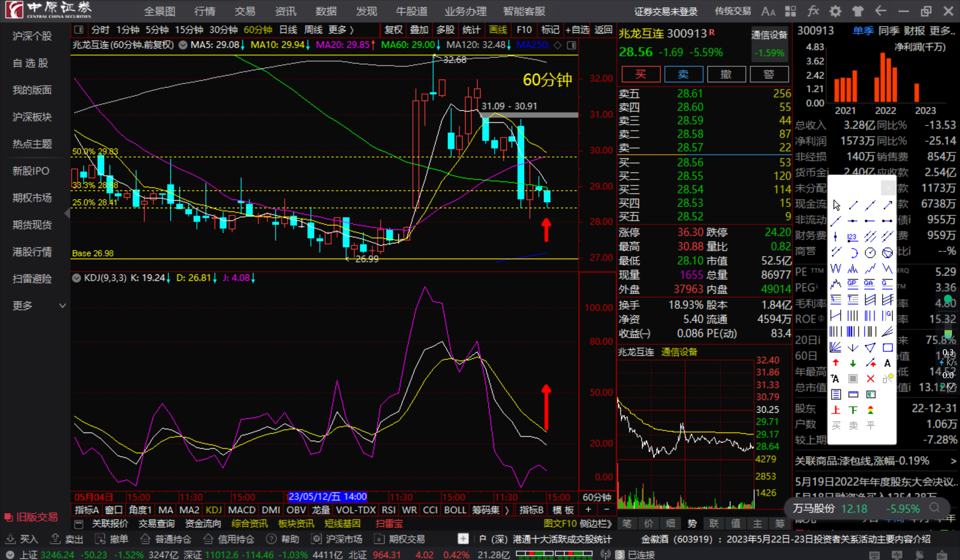Expand the 更多 period dropdown
The width and height of the screenshot is (960, 560).
[341, 30]
